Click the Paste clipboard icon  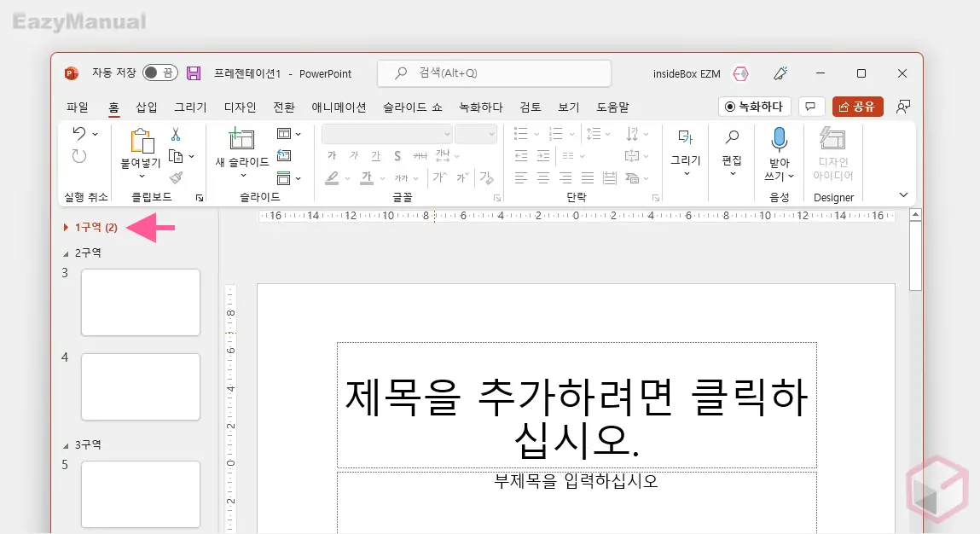pyautogui.click(x=142, y=142)
